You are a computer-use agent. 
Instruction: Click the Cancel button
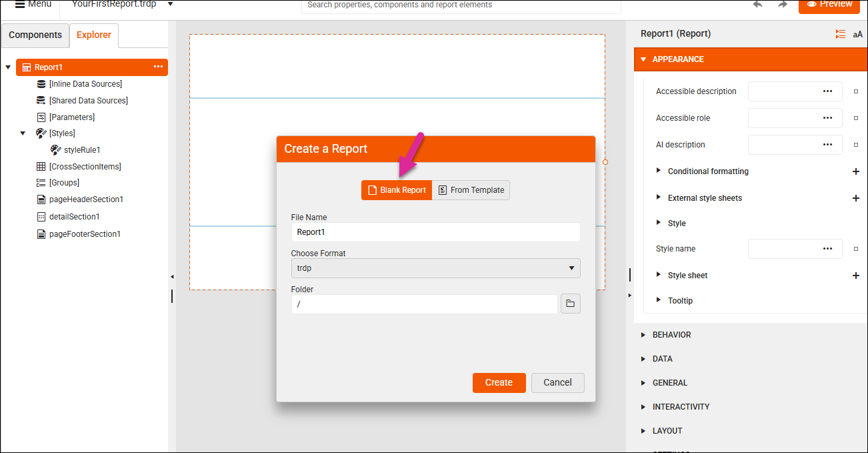click(558, 383)
